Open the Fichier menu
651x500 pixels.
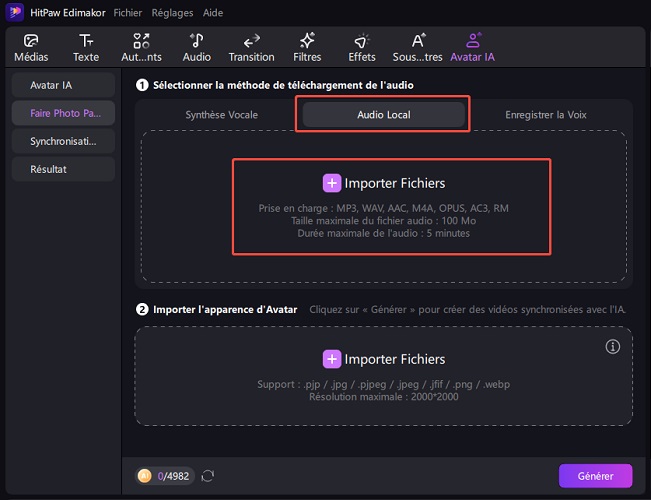[x=128, y=13]
